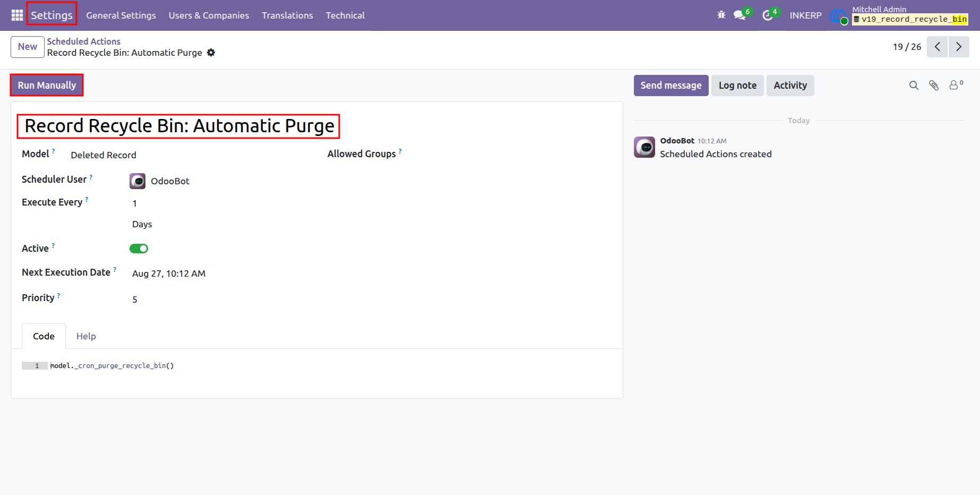Open the apps grid menu icon
This screenshot has height=495, width=980.
(17, 15)
